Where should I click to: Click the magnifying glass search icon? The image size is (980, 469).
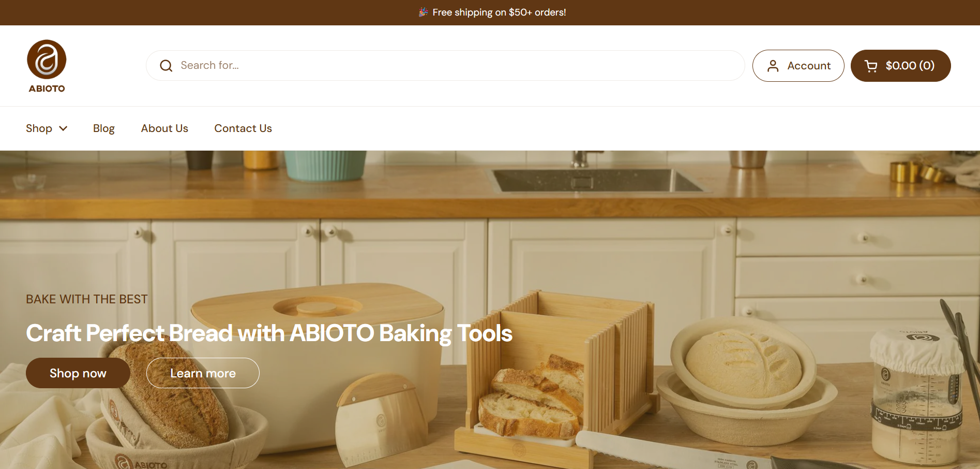[166, 66]
